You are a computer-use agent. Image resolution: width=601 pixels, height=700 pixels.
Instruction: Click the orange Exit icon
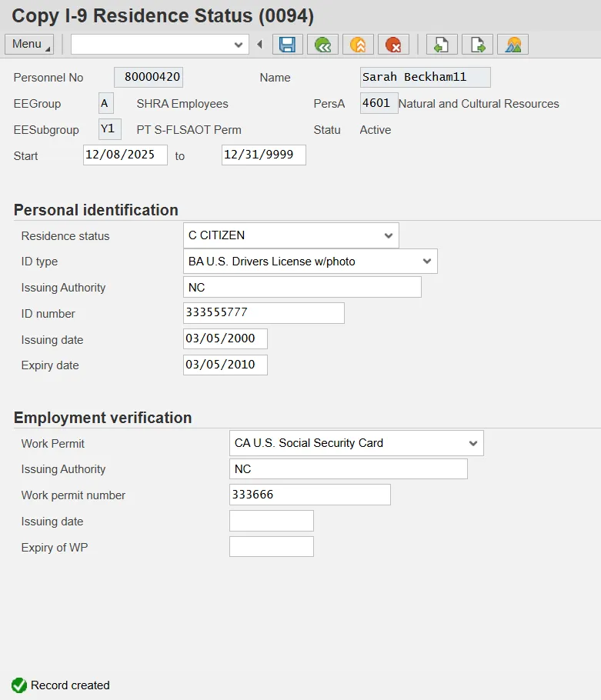click(x=358, y=45)
